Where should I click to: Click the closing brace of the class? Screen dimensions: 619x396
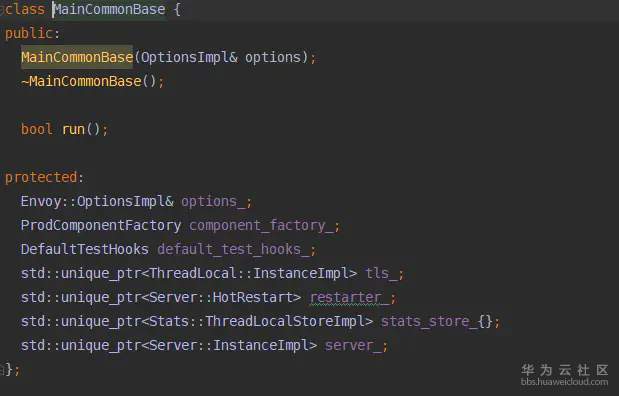(9, 370)
